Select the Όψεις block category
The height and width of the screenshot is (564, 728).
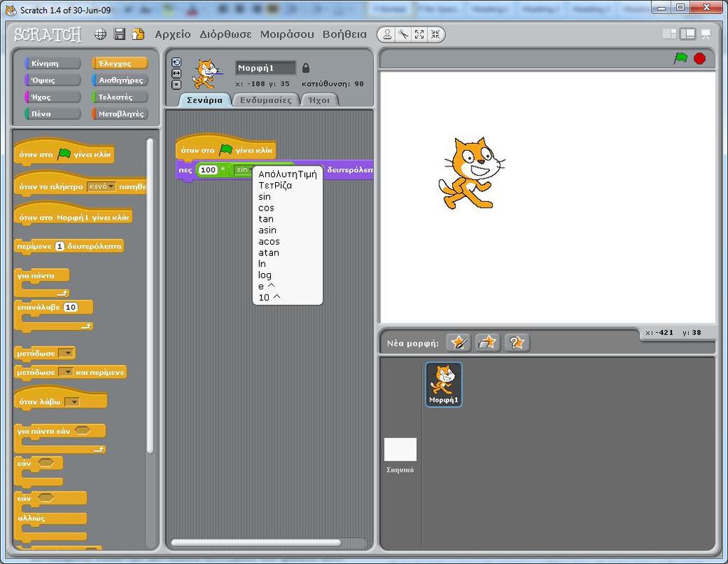coord(53,80)
